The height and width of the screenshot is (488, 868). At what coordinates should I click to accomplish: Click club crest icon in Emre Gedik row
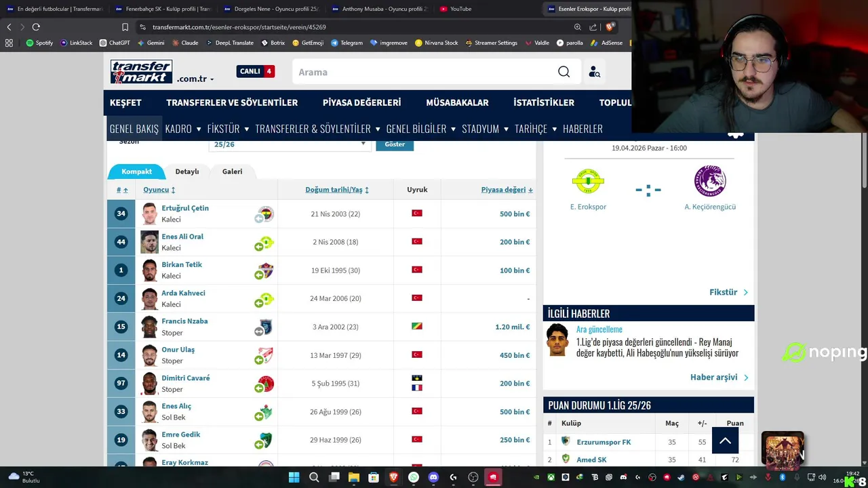[265, 440]
